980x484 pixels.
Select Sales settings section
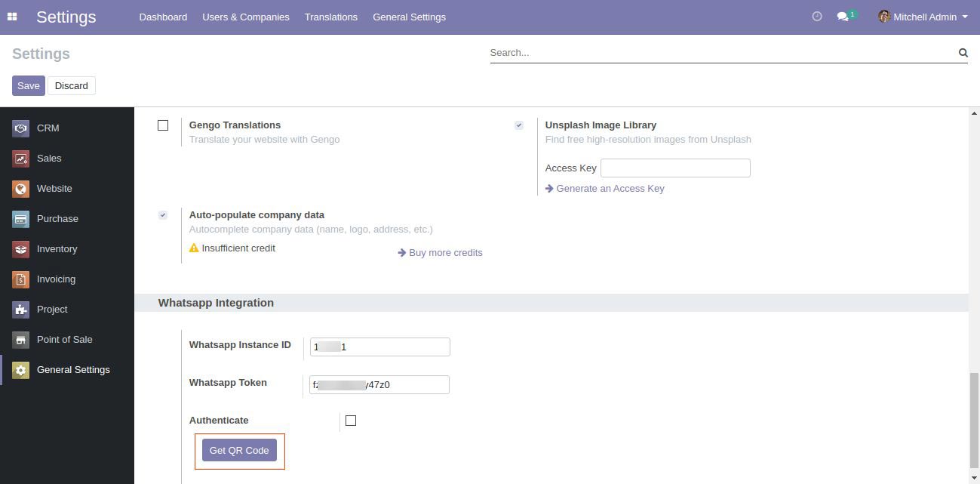click(x=67, y=159)
